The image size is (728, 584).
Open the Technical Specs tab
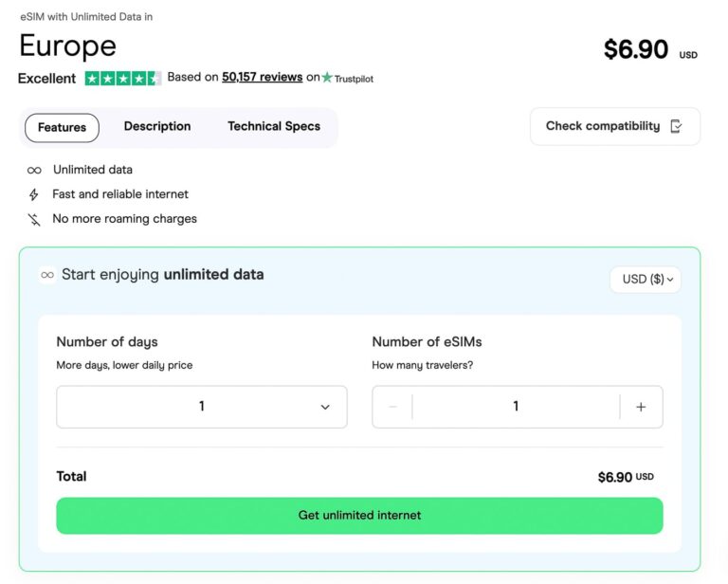click(x=274, y=127)
